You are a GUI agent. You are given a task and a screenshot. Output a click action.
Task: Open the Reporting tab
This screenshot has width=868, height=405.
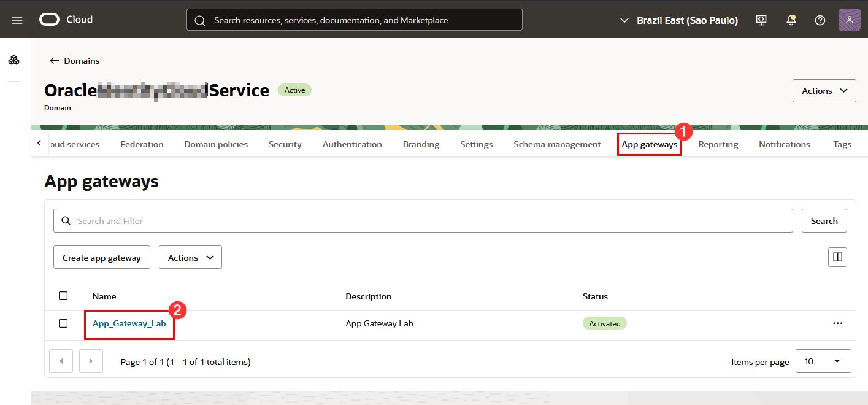tap(718, 144)
